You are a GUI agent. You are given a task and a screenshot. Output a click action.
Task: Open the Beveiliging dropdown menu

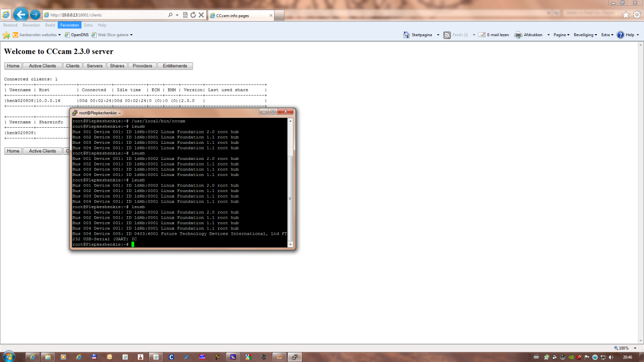[x=586, y=35]
